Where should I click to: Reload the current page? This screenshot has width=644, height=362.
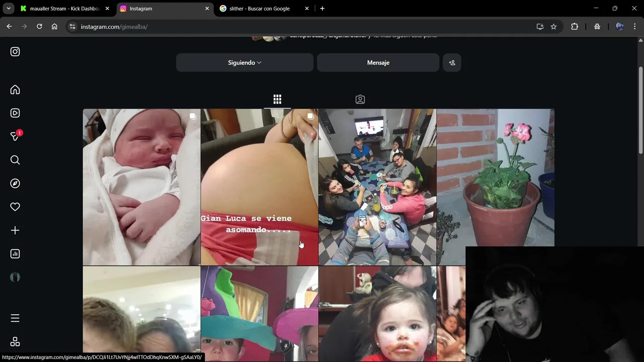[x=39, y=27]
